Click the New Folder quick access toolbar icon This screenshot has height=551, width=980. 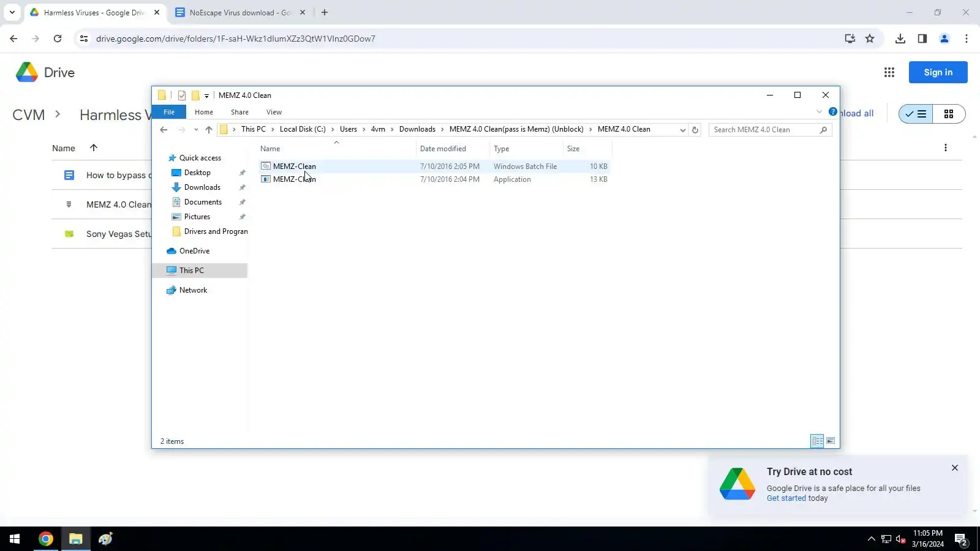pos(195,96)
